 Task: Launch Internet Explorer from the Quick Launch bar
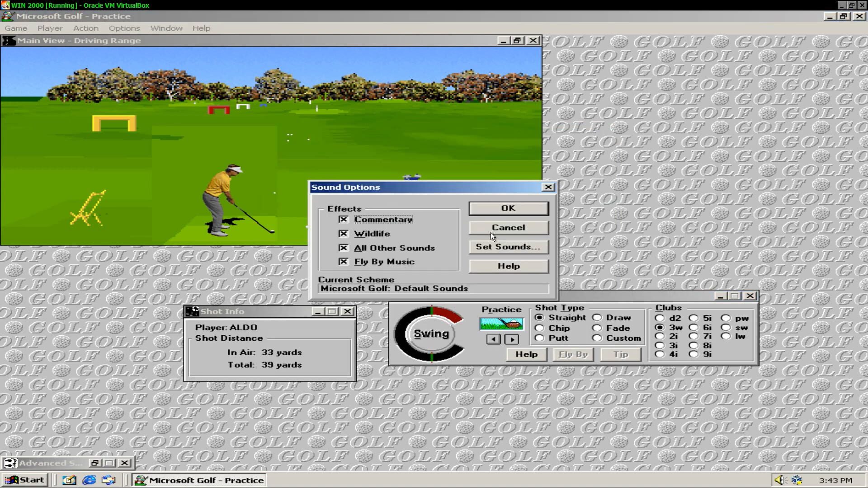[x=89, y=480]
